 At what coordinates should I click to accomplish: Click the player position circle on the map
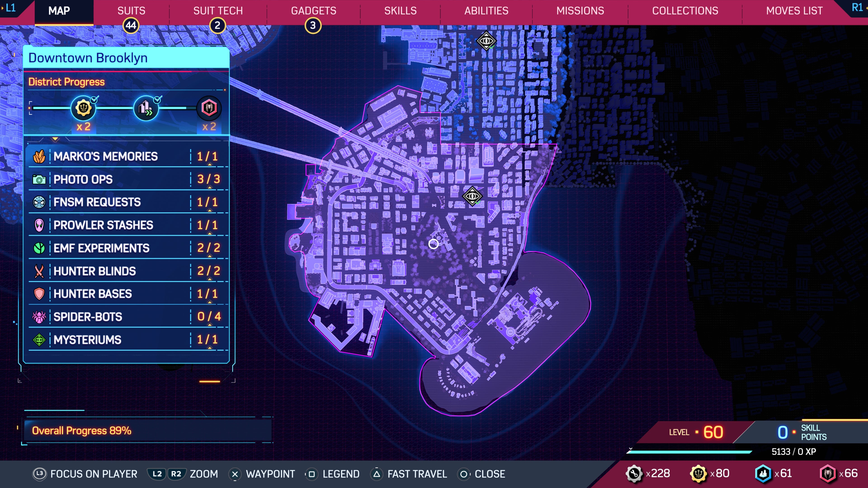(433, 244)
